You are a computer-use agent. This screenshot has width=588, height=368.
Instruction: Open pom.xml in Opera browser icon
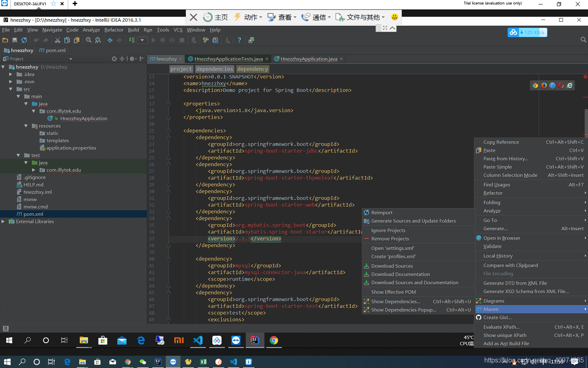561,85
